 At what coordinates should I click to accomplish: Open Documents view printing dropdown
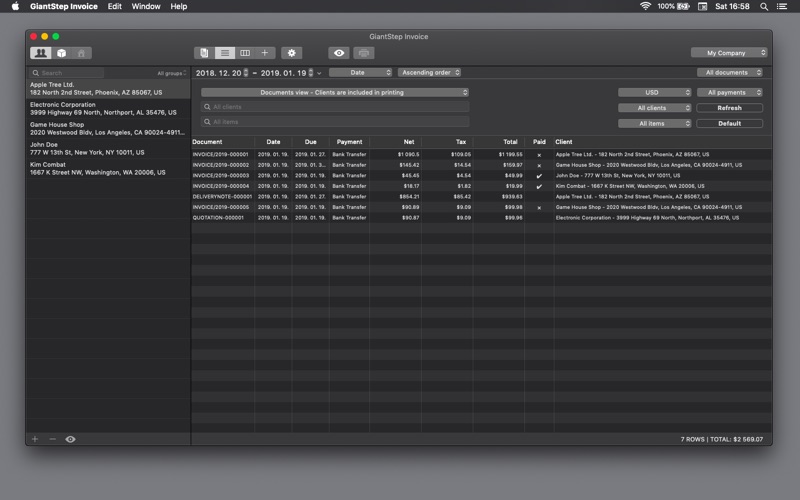coord(335,92)
